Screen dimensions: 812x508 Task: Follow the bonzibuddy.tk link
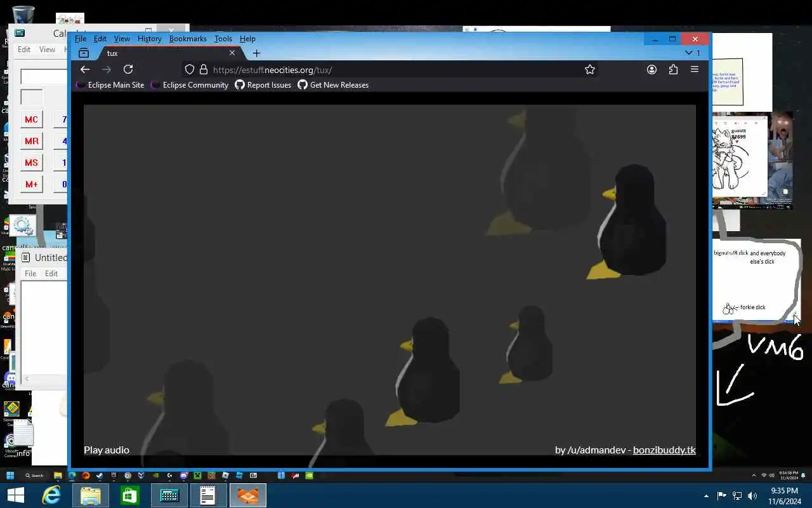click(x=664, y=450)
